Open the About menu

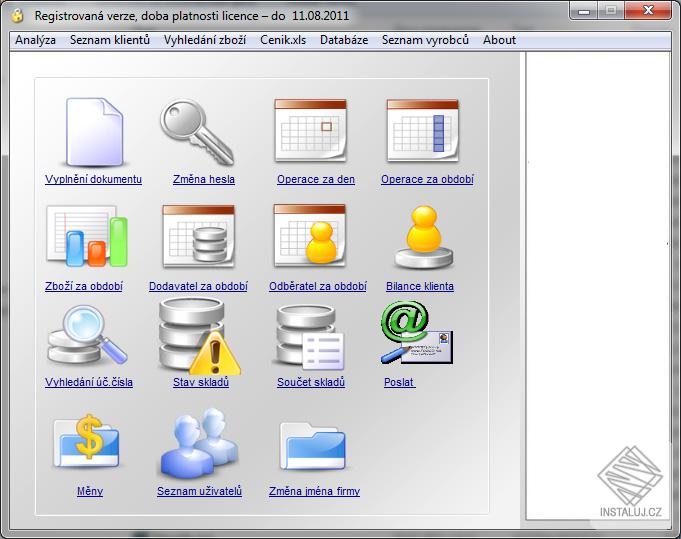click(x=499, y=40)
